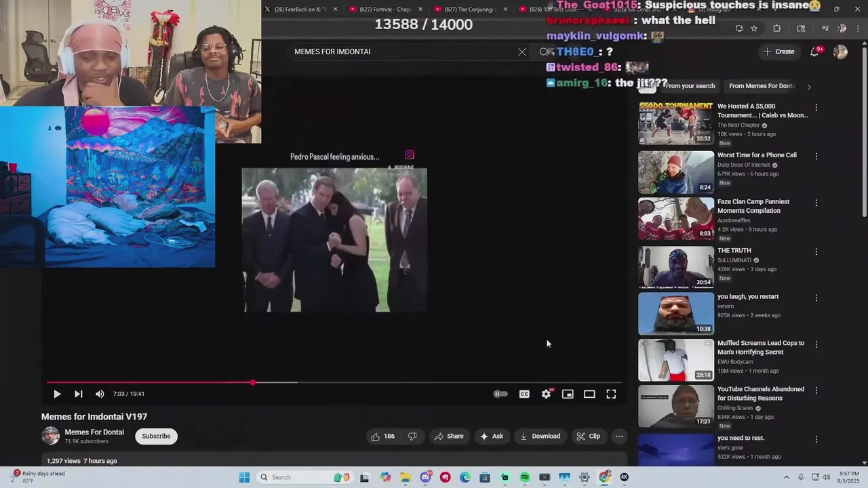Open options for 'Muffled Screams' video

[x=816, y=344]
